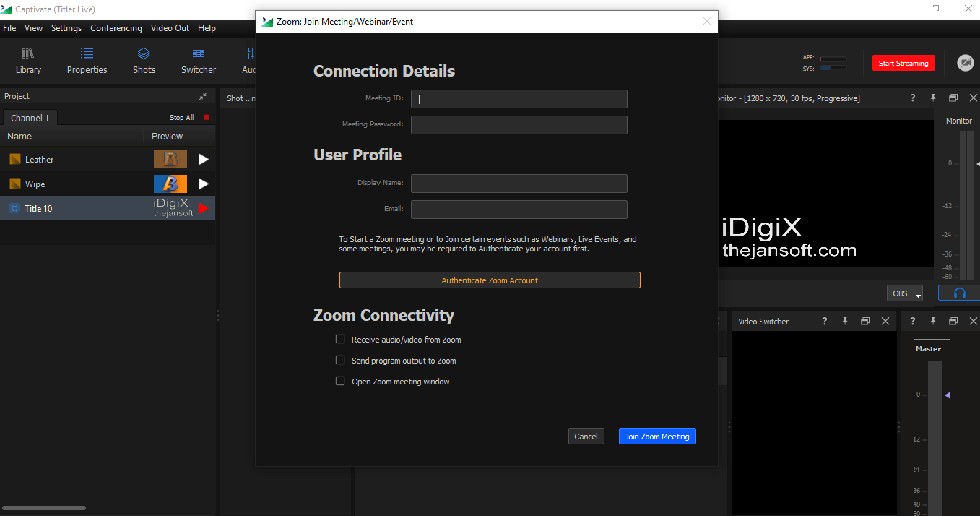Select the Title 10 row name
The width and height of the screenshot is (980, 516).
38,209
